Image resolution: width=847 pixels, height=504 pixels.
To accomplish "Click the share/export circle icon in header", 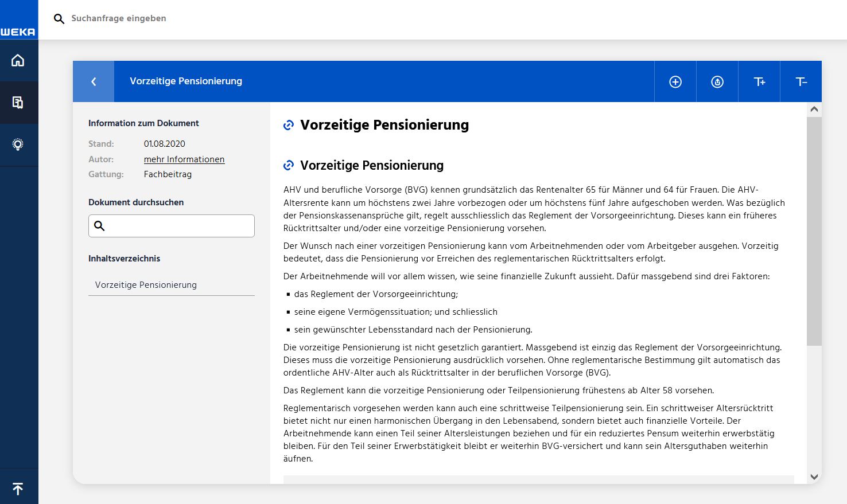I will click(717, 82).
